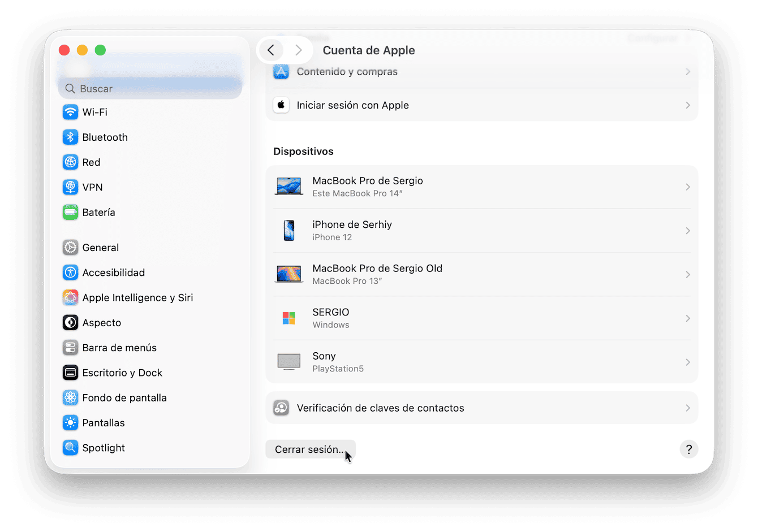This screenshot has width=758, height=532.
Task: Click the contact key verification icon
Action: pyautogui.click(x=281, y=408)
